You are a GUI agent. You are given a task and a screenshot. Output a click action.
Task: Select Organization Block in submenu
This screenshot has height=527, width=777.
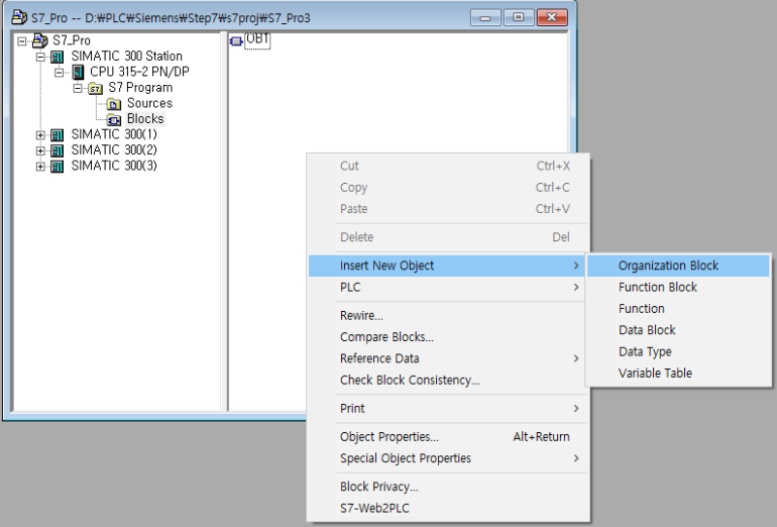[678, 266]
